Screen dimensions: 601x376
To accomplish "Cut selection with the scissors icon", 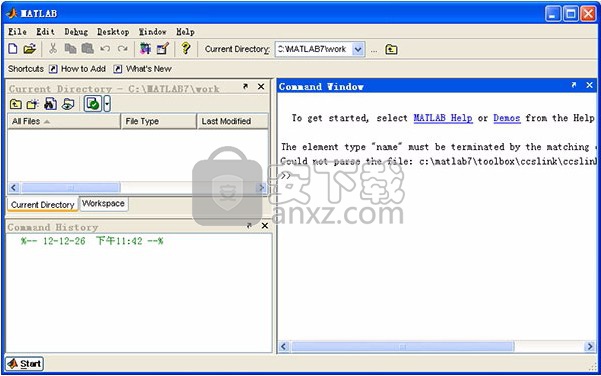I will tap(53, 49).
